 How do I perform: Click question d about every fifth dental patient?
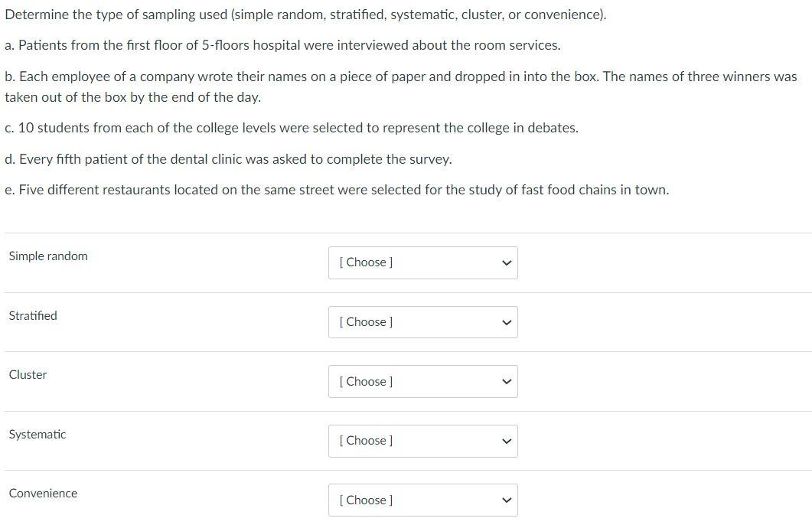228,159
